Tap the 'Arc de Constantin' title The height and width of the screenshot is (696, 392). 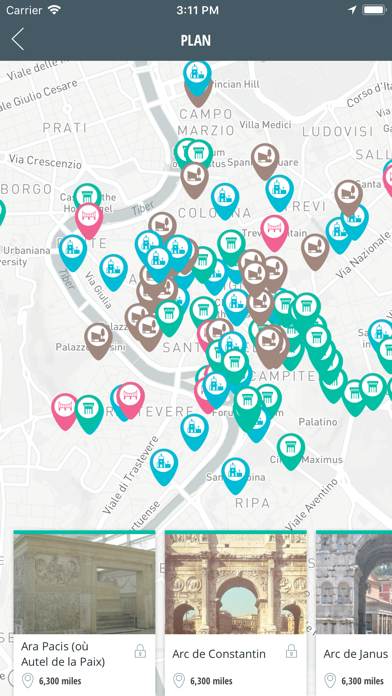(219, 654)
